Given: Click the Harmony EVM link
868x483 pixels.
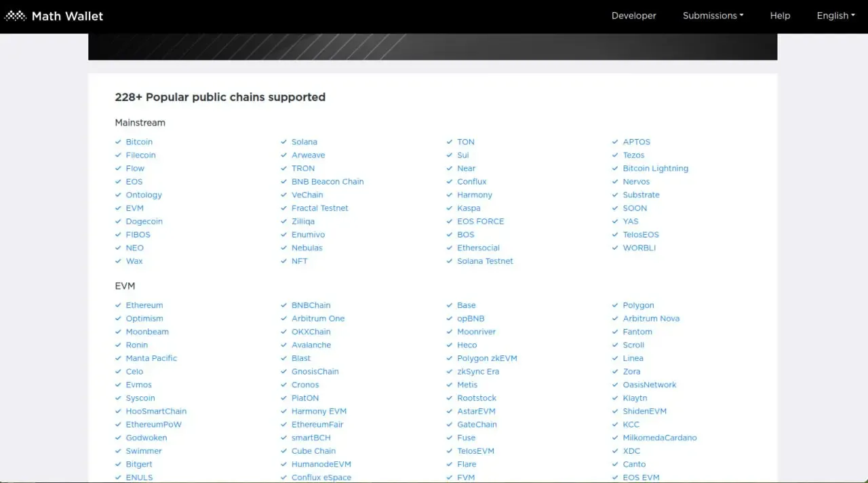Looking at the screenshot, I should (x=319, y=411).
